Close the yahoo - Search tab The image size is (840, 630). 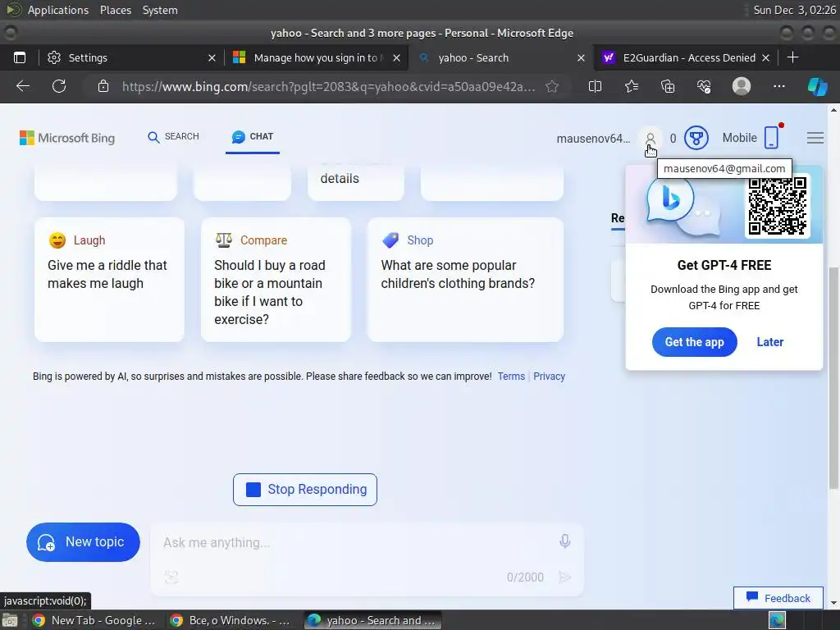(581, 58)
